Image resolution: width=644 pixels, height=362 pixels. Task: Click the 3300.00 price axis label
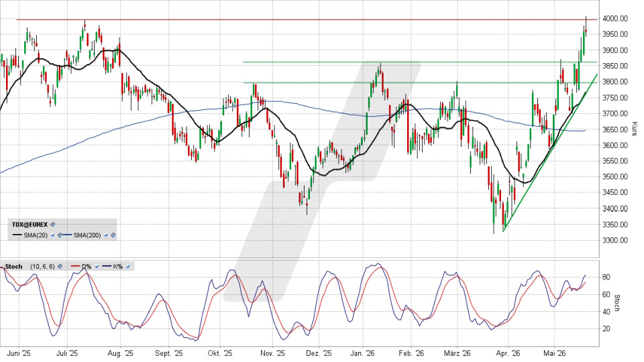coord(615,240)
